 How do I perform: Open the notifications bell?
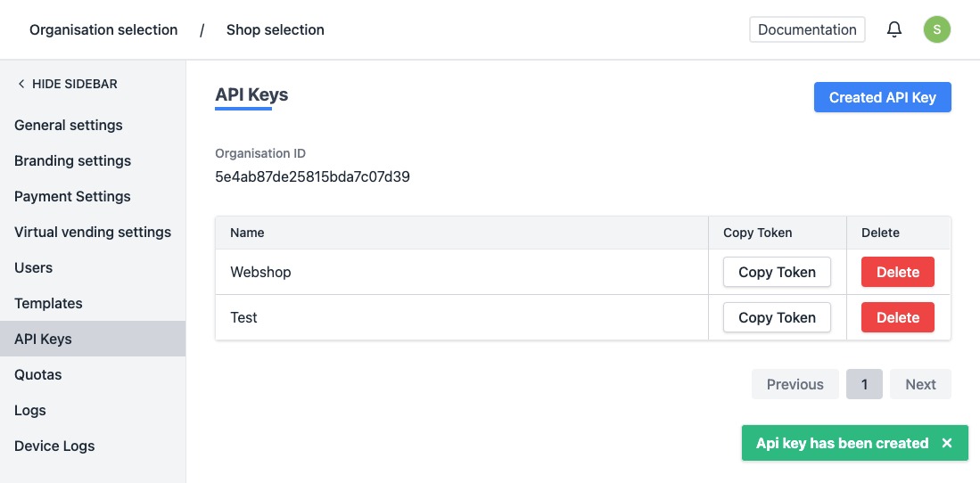(x=894, y=29)
